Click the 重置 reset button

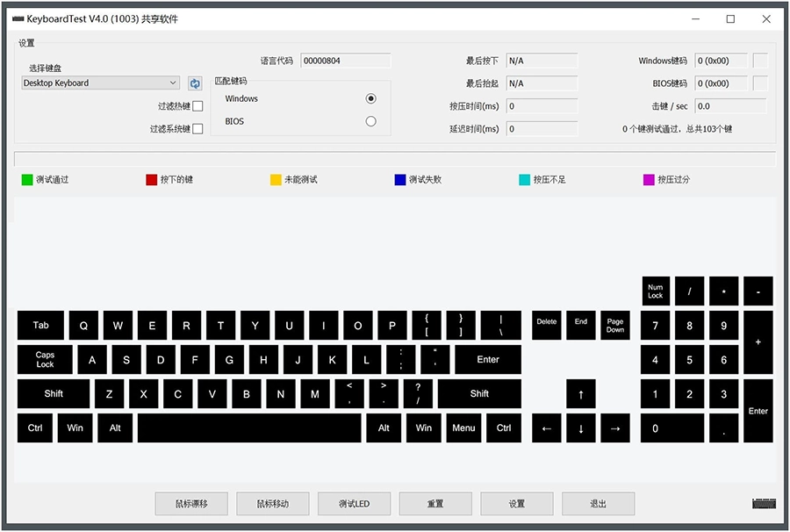click(435, 504)
